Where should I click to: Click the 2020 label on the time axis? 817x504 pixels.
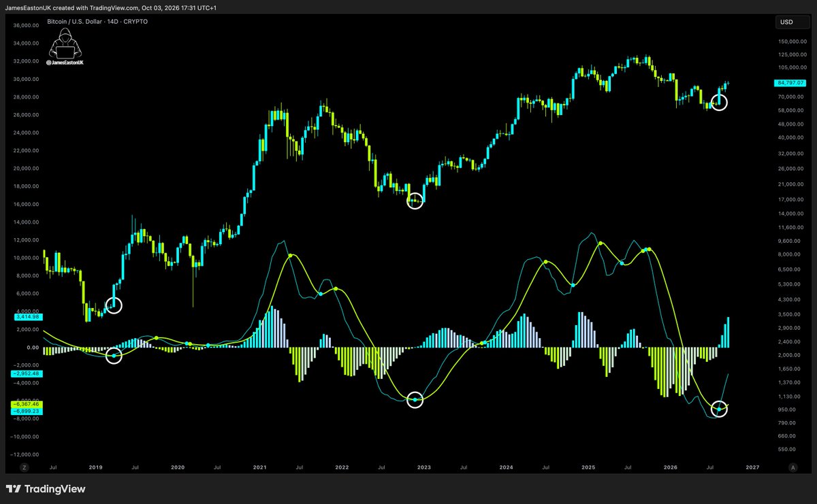point(177,467)
